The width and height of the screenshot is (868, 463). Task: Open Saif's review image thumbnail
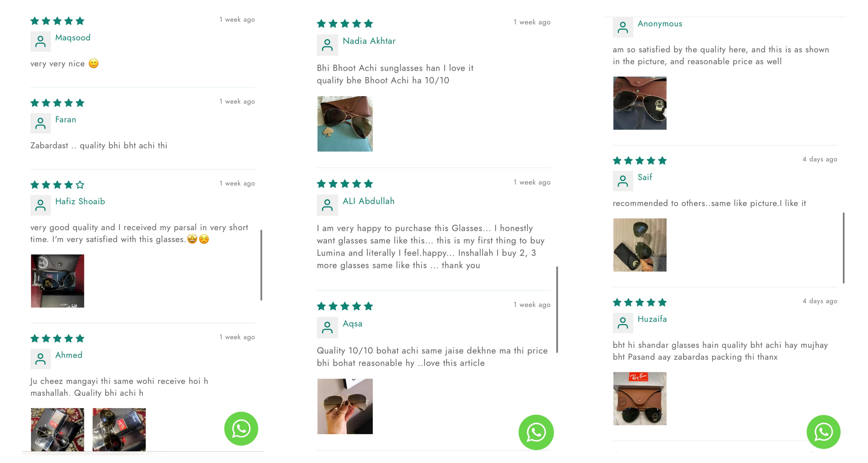(x=640, y=245)
